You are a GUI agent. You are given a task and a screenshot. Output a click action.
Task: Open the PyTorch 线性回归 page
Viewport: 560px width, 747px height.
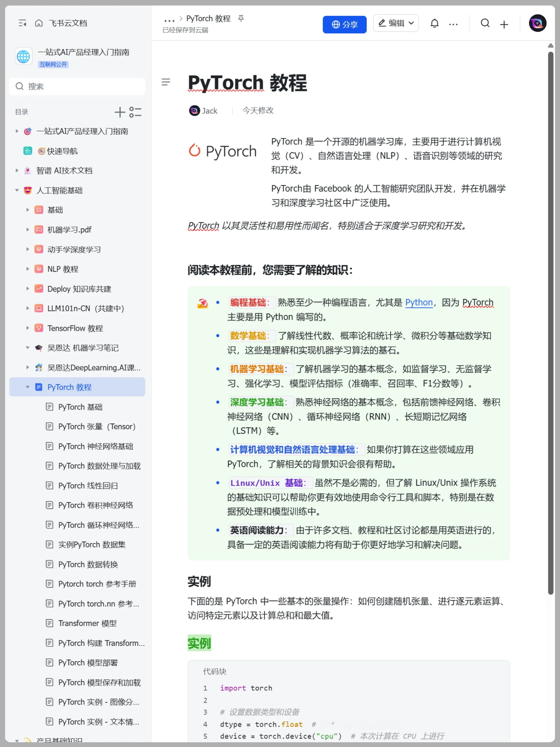pos(88,486)
